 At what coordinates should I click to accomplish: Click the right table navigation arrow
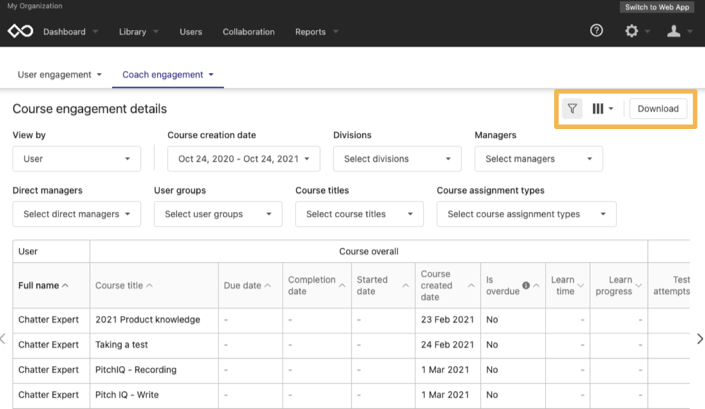coord(700,338)
